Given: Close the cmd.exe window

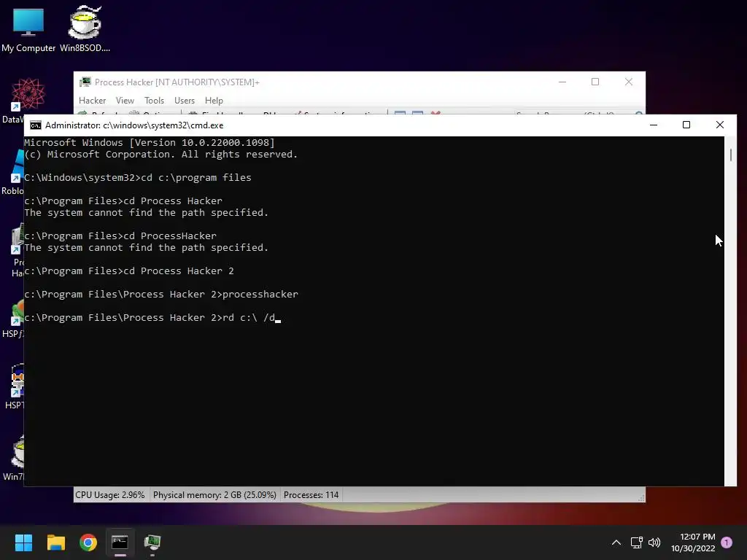Looking at the screenshot, I should (x=720, y=125).
